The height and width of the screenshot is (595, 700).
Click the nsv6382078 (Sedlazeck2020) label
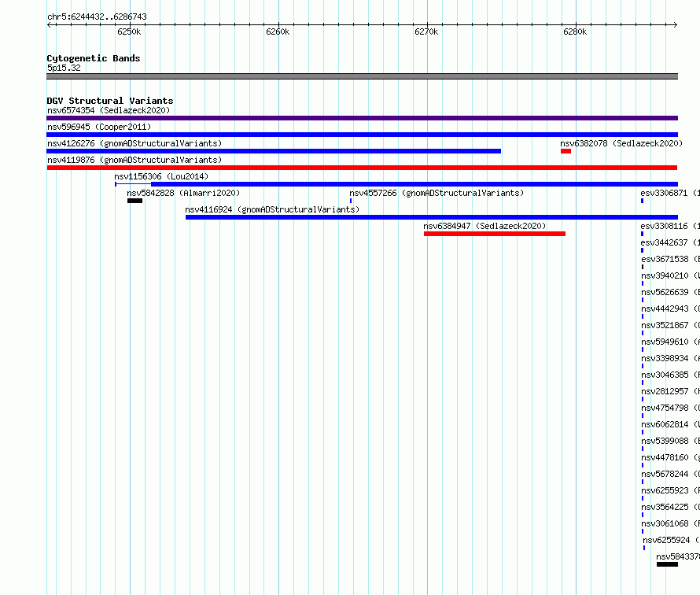621,143
